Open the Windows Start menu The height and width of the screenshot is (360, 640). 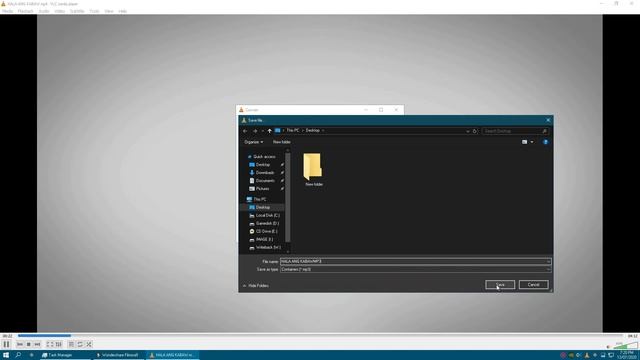(x=6, y=355)
